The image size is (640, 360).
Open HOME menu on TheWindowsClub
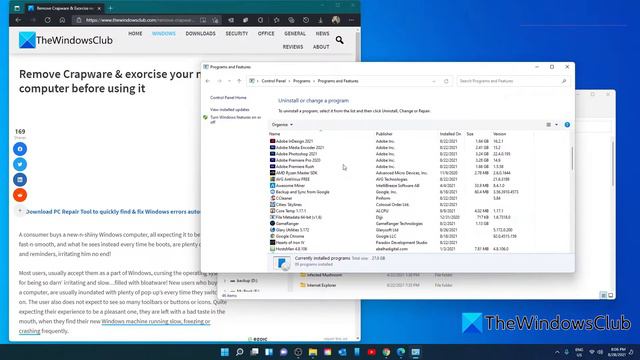[x=135, y=33]
